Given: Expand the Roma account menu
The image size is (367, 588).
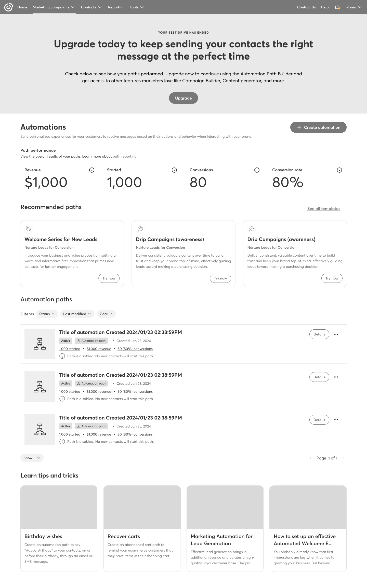Looking at the screenshot, I should (354, 7).
